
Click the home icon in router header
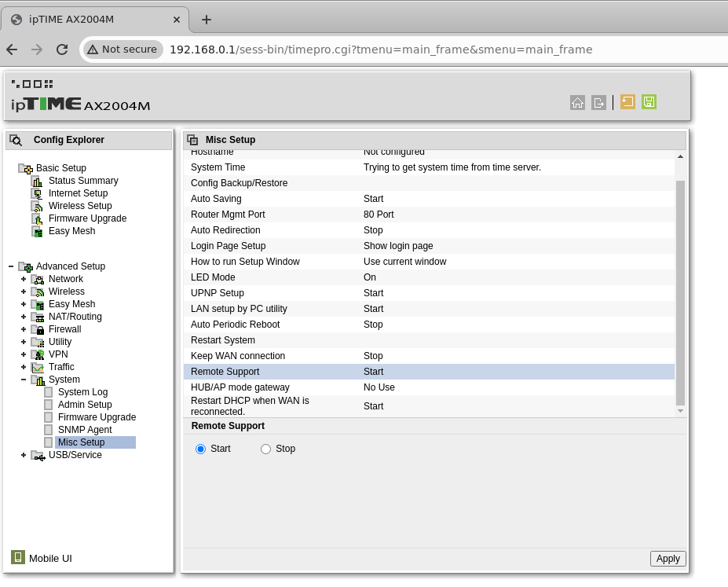[x=577, y=102]
